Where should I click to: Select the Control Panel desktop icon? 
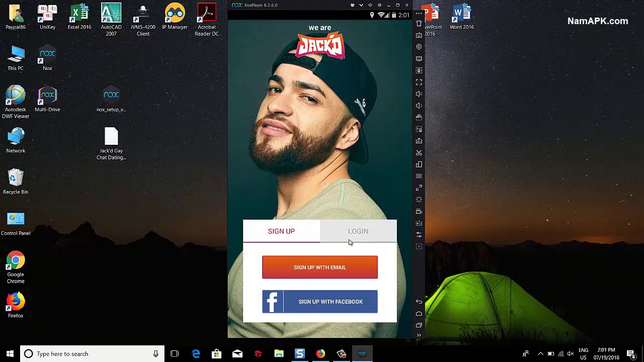coord(16,223)
